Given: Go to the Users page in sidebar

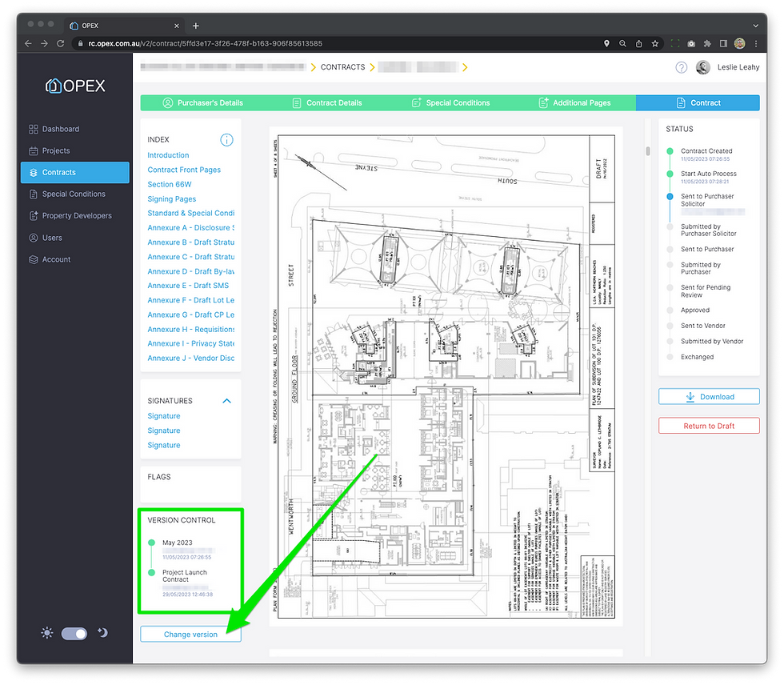Looking at the screenshot, I should (46, 238).
